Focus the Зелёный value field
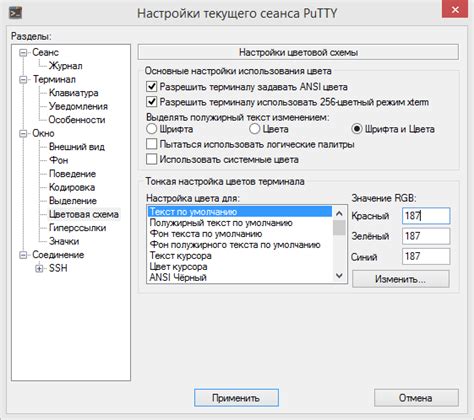Image resolution: width=474 pixels, height=420 pixels. [x=426, y=236]
